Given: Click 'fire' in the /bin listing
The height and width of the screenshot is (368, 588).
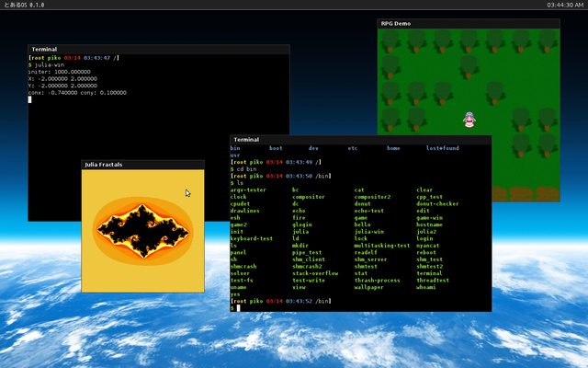Looking at the screenshot, I should pyautogui.click(x=299, y=218).
